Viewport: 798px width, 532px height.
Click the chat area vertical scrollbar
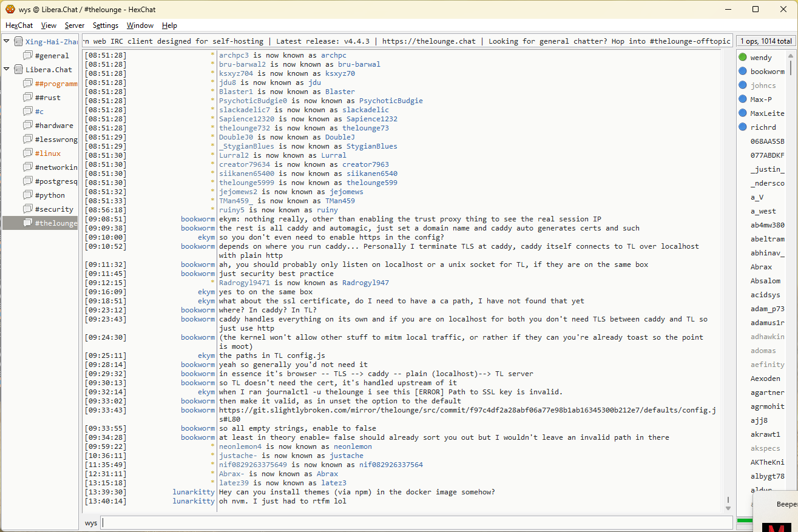tap(728, 279)
